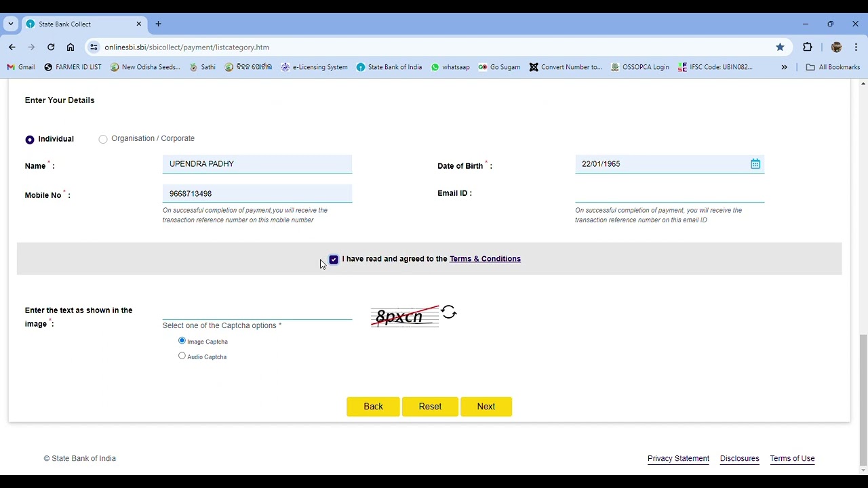Close the State Bank Collect tab

pos(138,24)
